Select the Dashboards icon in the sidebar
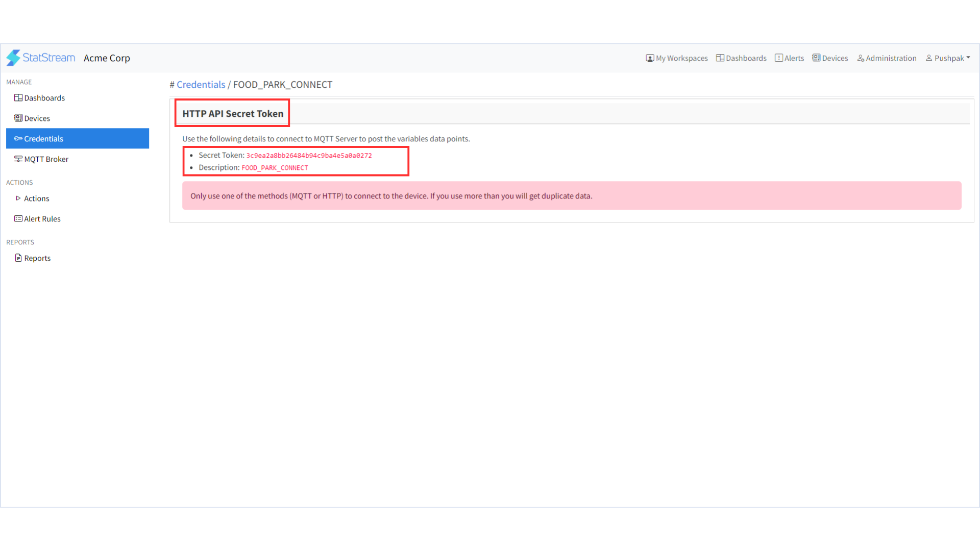980x551 pixels. click(18, 97)
